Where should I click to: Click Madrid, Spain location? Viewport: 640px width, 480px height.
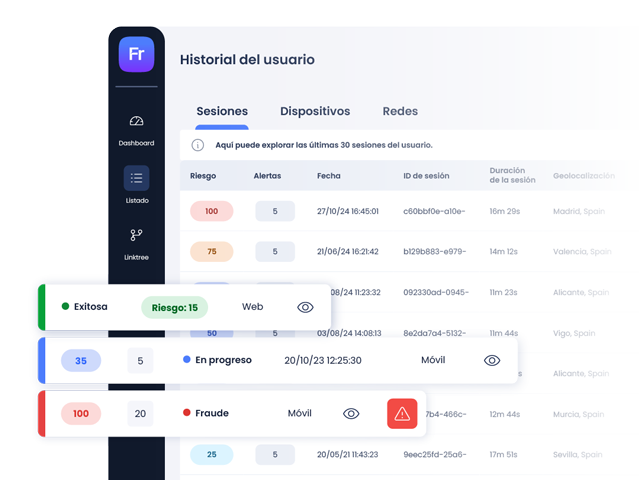pos(579,211)
